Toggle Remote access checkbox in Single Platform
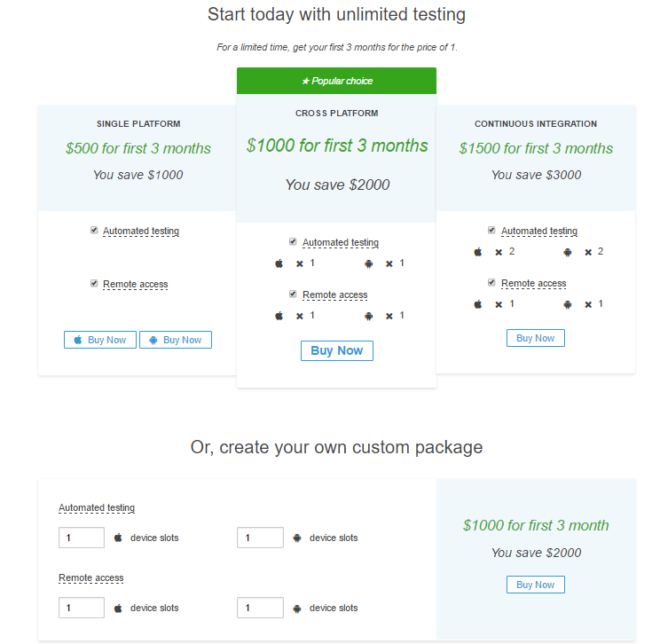The image size is (660, 644). 94,283
